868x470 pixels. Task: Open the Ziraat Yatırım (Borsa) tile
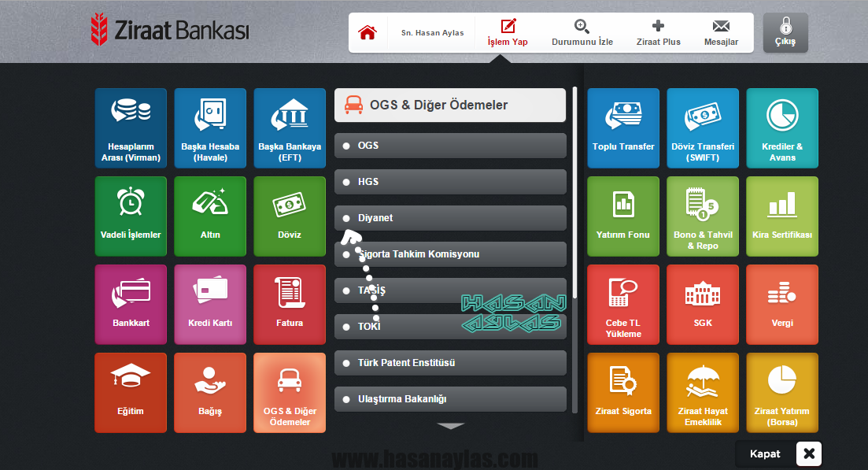(782, 392)
